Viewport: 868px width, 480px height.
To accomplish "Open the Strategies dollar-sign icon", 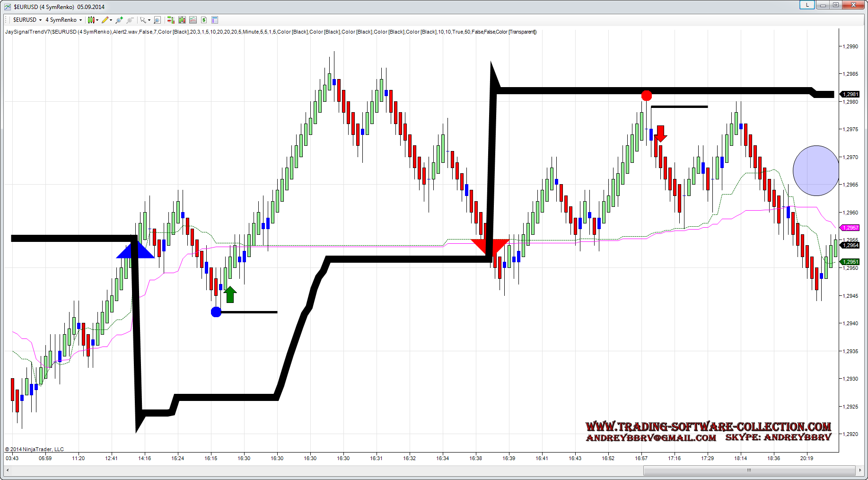I will coord(204,20).
